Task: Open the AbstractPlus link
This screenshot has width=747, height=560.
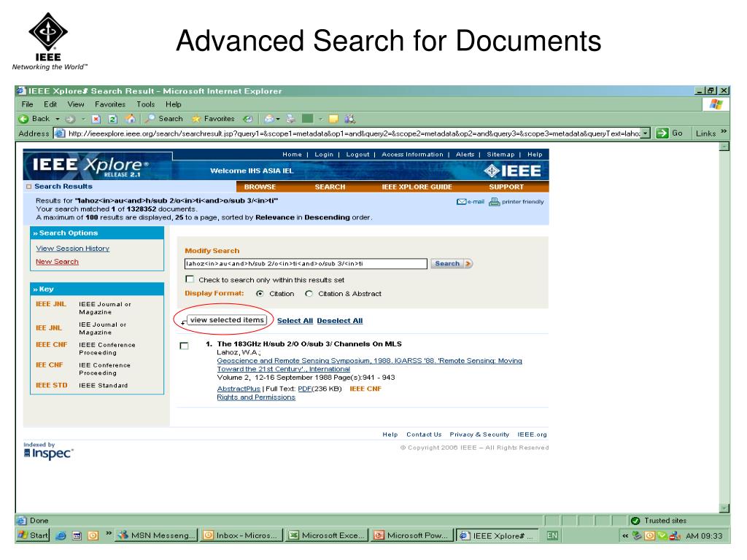Action: pos(239,389)
